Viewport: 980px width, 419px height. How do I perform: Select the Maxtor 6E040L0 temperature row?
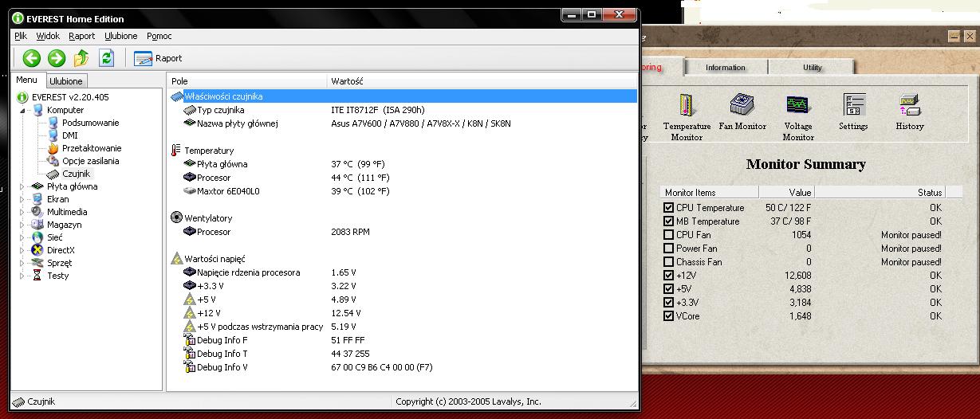coord(403,191)
